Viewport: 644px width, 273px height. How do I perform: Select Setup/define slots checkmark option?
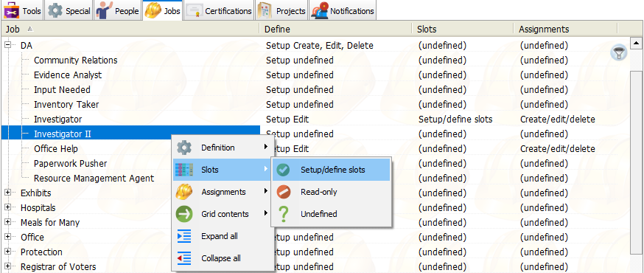pyautogui.click(x=331, y=170)
